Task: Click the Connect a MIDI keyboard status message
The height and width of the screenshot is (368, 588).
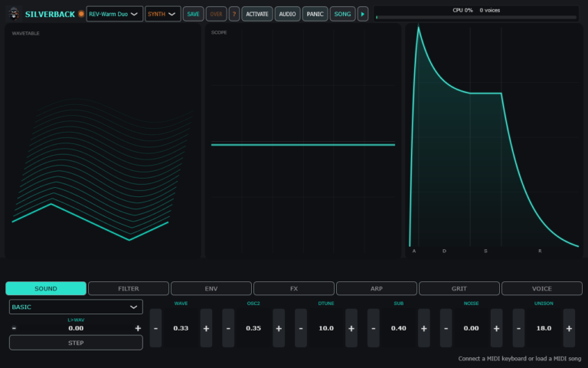Action: [x=519, y=359]
